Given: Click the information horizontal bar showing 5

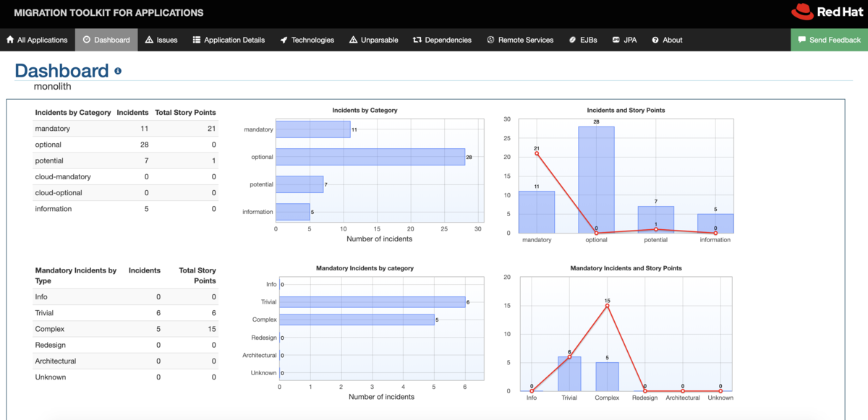Looking at the screenshot, I should pos(293,212).
